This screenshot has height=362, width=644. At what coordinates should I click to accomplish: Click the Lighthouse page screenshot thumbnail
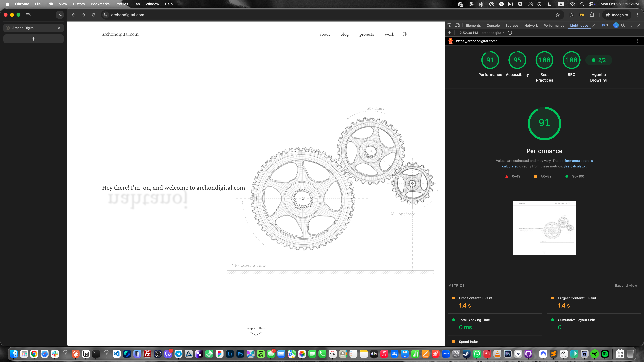point(544,228)
